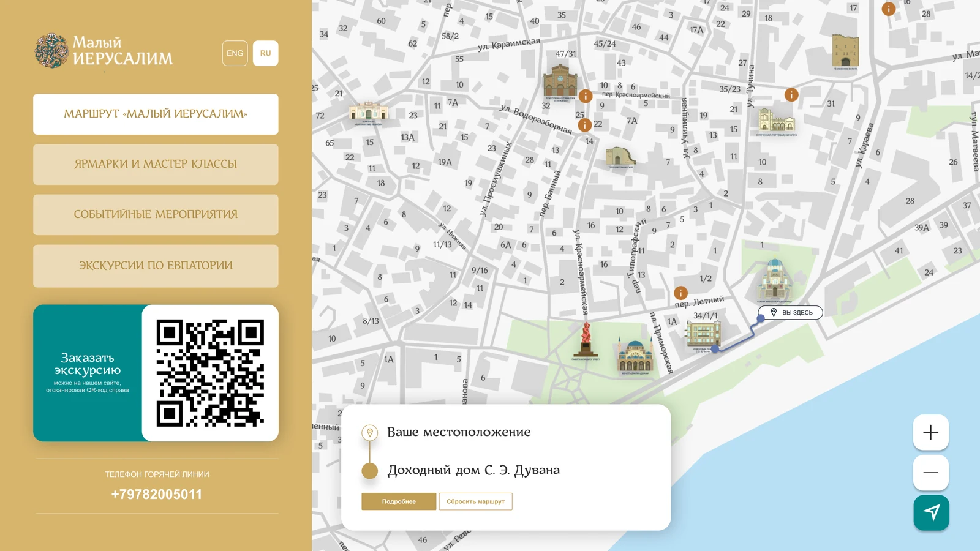Select the synagogue building on ул. Караимская
The width and height of the screenshot is (980, 551).
pyautogui.click(x=560, y=81)
